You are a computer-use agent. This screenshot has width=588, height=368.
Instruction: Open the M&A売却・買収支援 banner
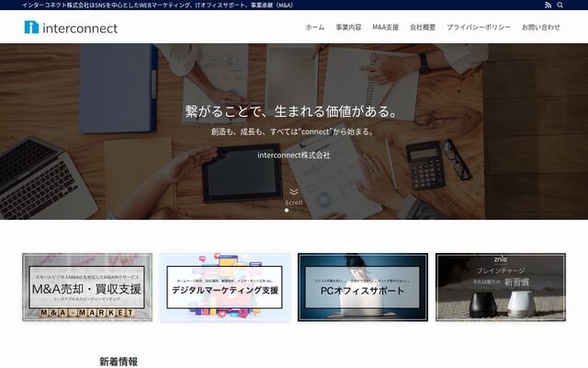(87, 287)
